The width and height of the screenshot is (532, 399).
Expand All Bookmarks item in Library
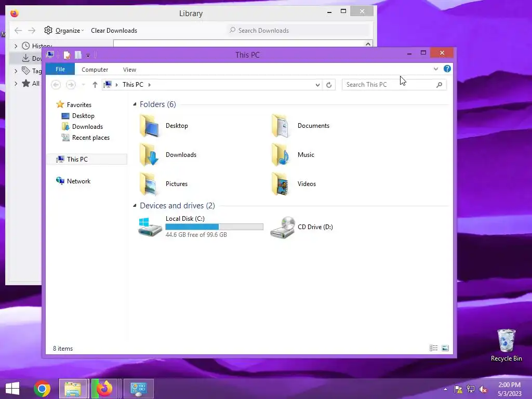click(x=16, y=84)
